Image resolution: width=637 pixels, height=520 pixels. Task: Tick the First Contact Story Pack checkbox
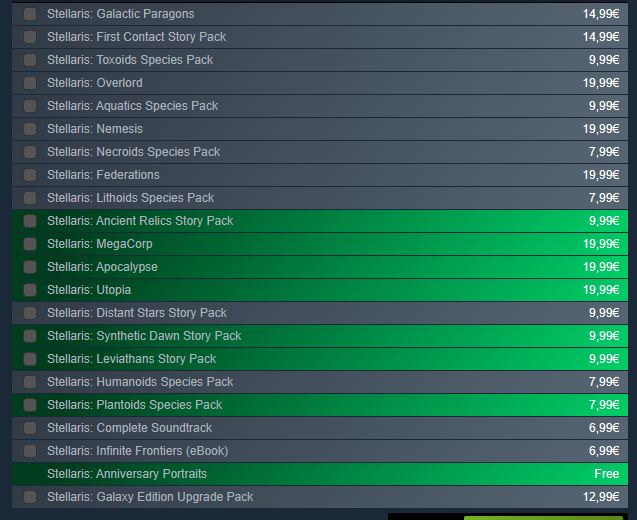click(30, 37)
